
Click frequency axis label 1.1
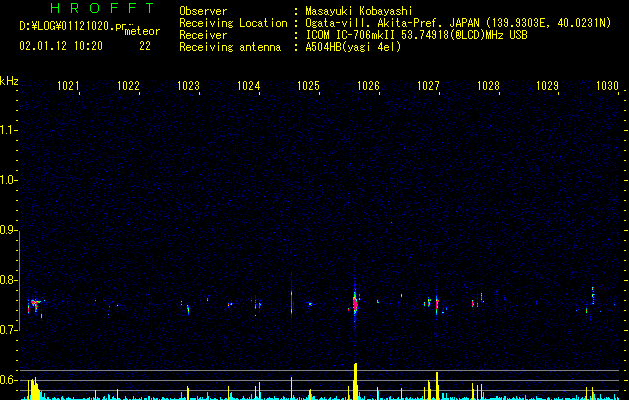point(9,130)
